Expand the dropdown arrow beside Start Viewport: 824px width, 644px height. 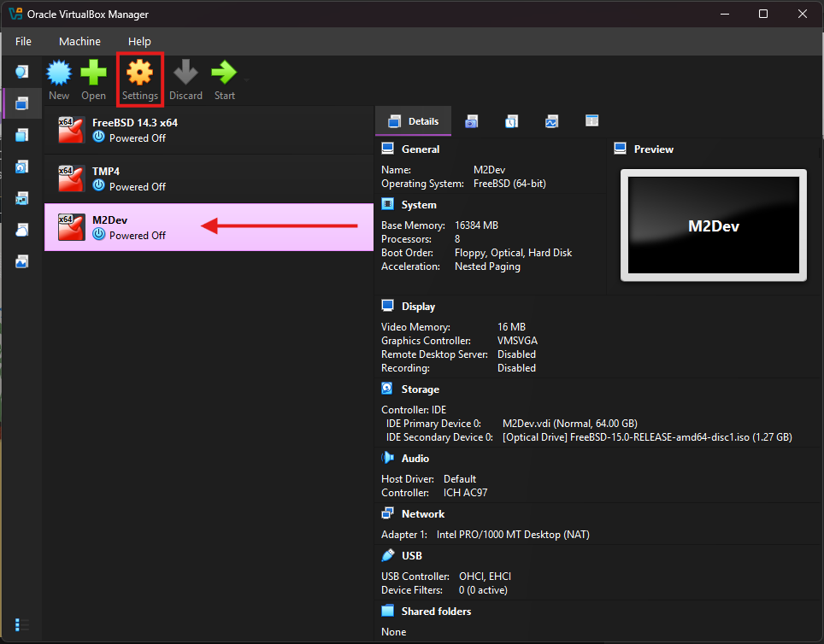[246, 79]
